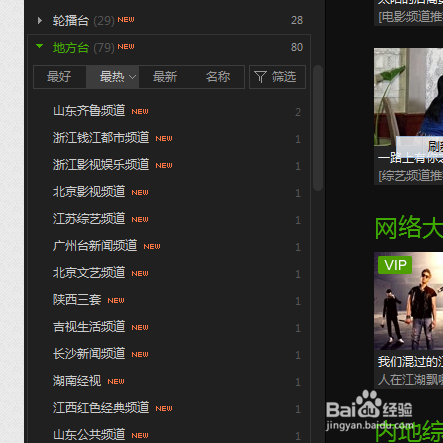Expand the 轮播台 category
The height and width of the screenshot is (443, 443).
click(40, 21)
